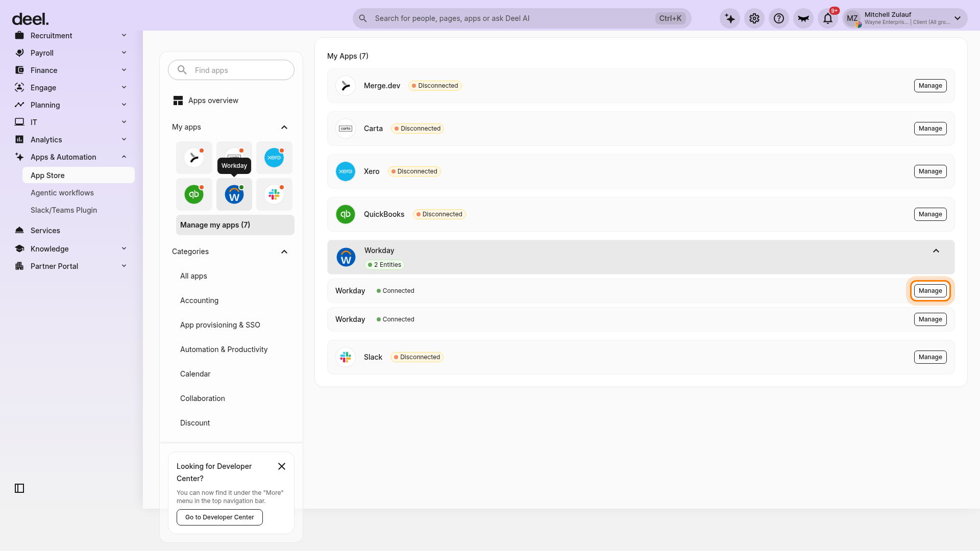This screenshot has width=980, height=551.
Task: Expand the Engage menu chevron
Action: click(124, 87)
